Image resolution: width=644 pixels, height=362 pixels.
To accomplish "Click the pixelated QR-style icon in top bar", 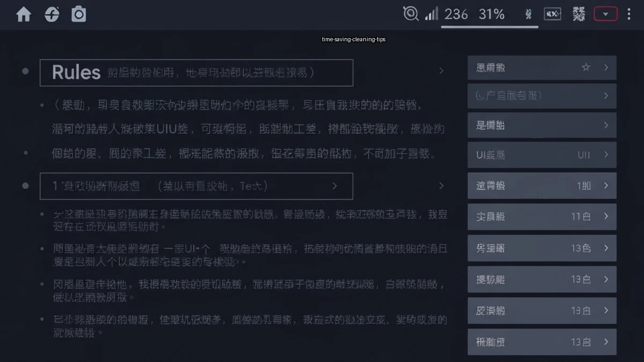I will 579,14.
